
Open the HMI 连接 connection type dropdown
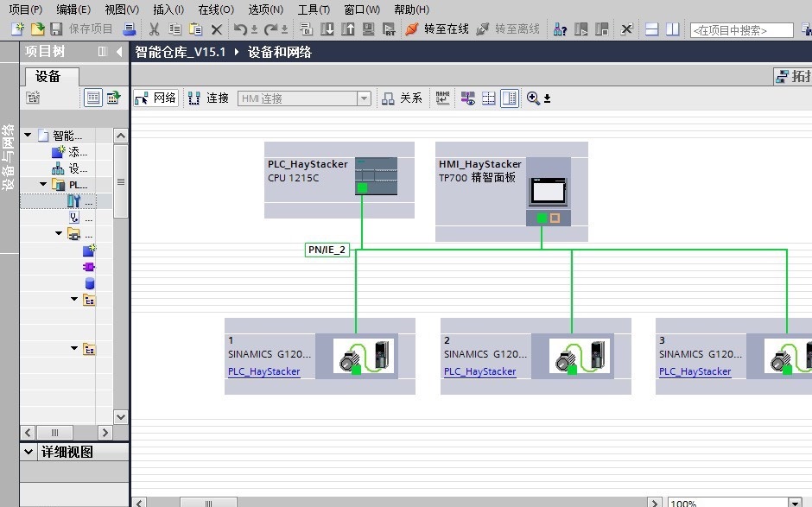coord(364,98)
